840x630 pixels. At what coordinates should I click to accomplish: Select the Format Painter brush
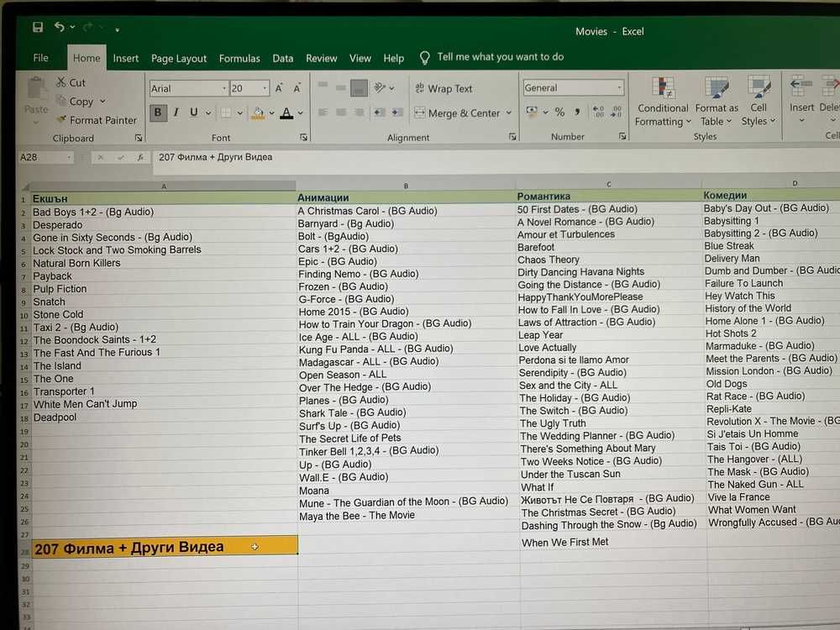[61, 119]
